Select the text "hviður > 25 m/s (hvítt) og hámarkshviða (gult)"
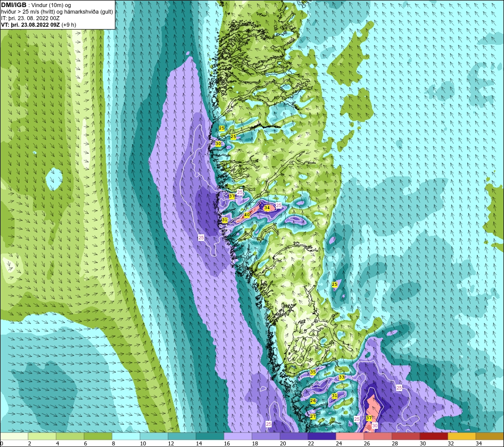This screenshot has width=504, height=447. pos(57,12)
